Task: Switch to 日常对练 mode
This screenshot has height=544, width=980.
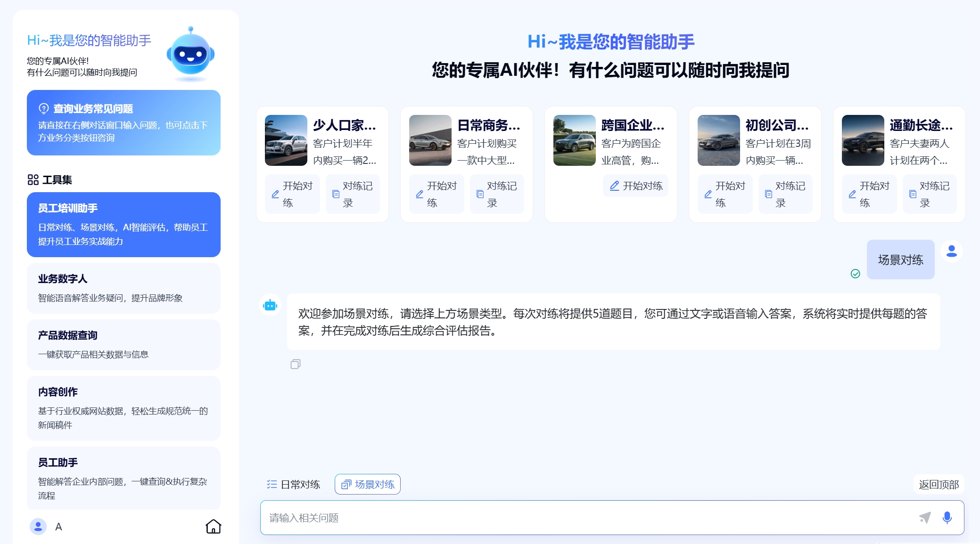Action: coord(293,484)
